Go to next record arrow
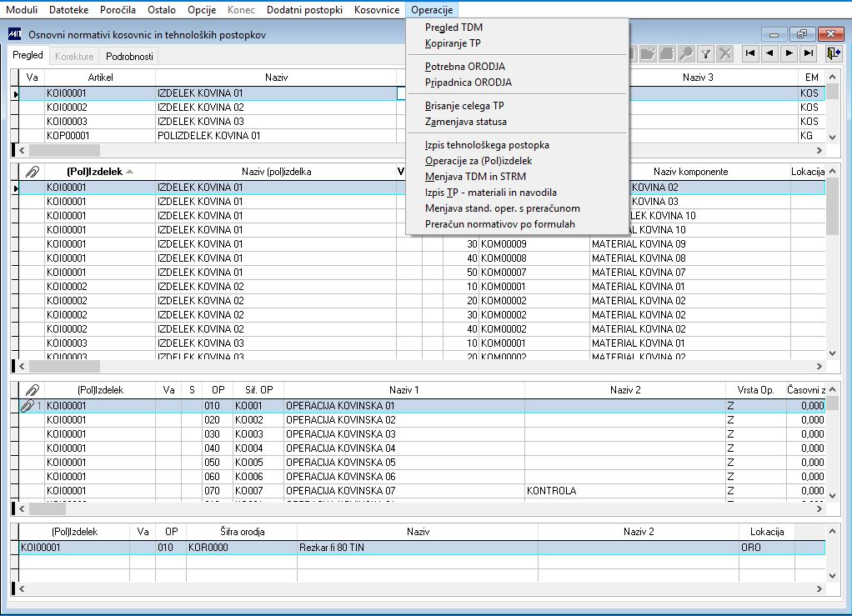 click(x=789, y=53)
